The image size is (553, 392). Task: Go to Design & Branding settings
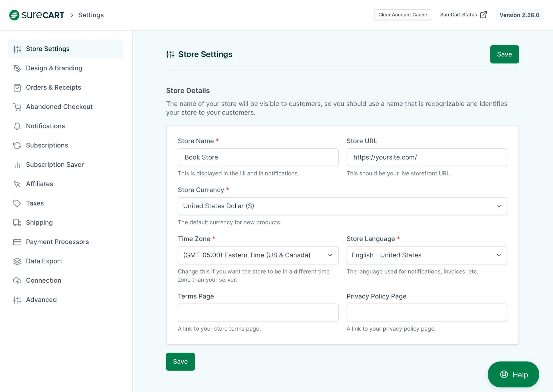click(66, 68)
